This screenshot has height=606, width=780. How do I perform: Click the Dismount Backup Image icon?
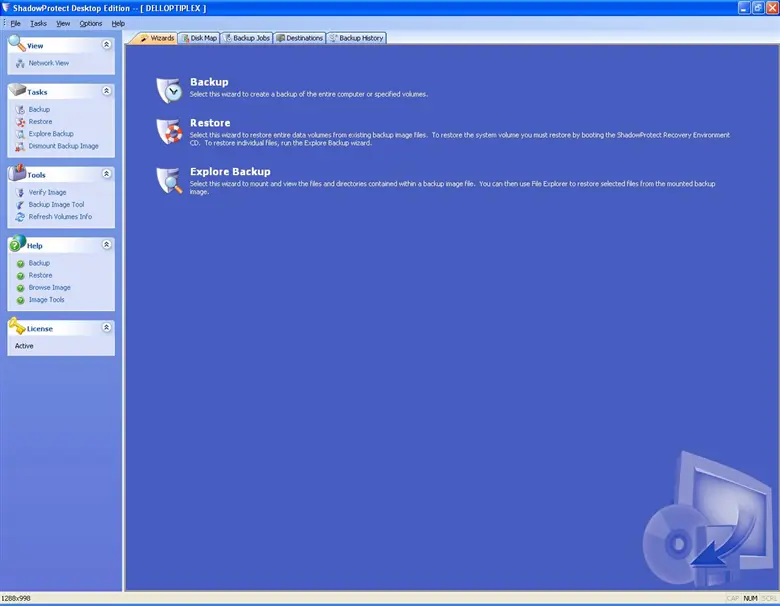click(20, 146)
